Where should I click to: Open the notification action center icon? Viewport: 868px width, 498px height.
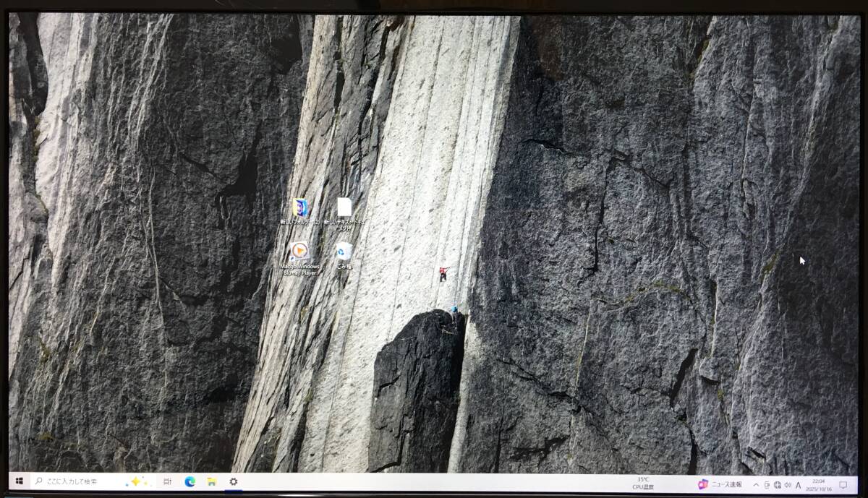coord(843,485)
